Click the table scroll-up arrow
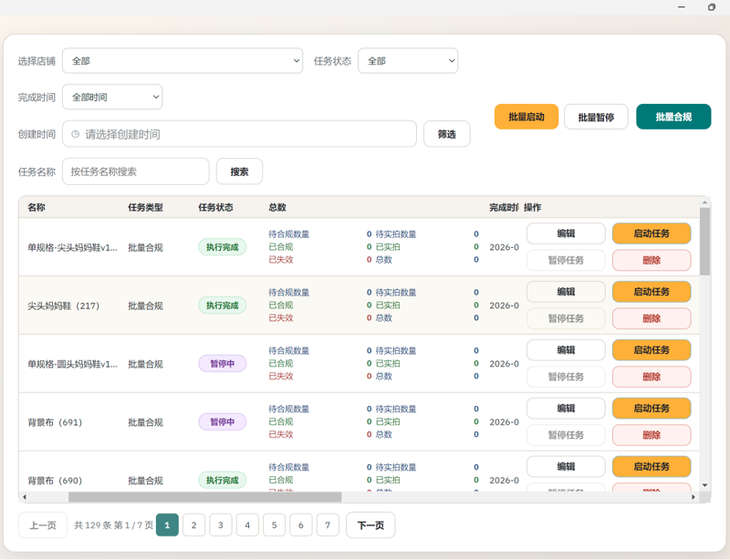The image size is (730, 560). 704,202
